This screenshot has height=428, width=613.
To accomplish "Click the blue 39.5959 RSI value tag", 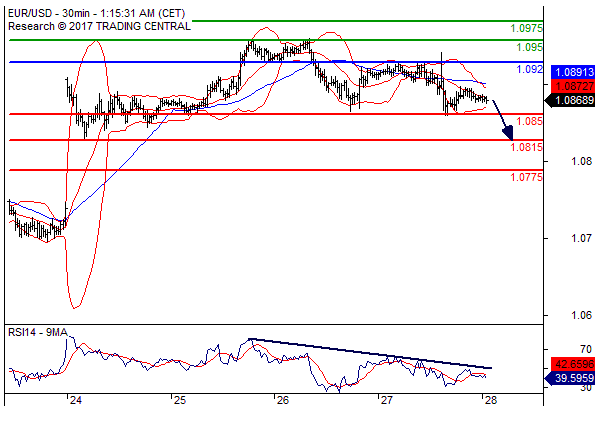I will 570,378.
